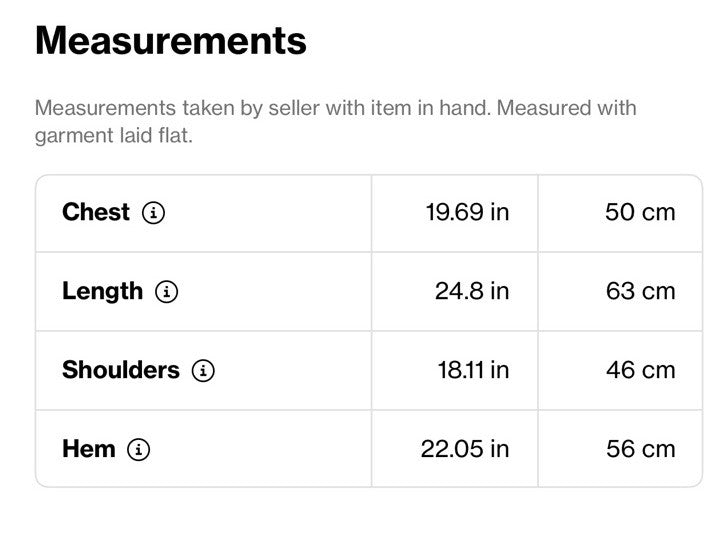Select the Chest row label
717x533 pixels.
pyautogui.click(x=96, y=212)
